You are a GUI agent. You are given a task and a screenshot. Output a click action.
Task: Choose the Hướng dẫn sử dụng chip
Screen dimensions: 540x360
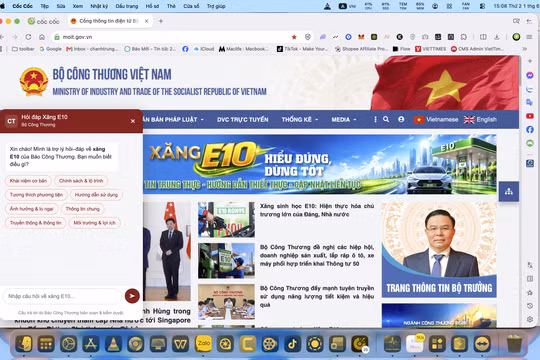coord(96,195)
